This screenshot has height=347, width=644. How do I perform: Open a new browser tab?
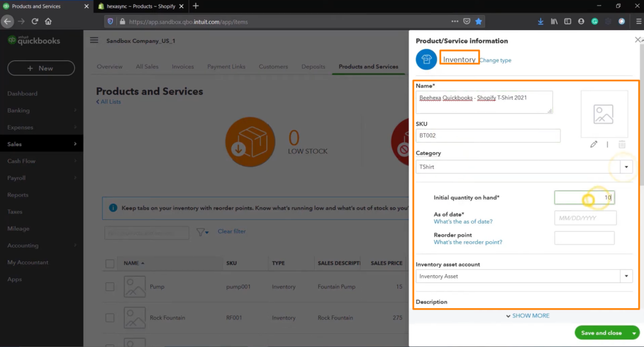point(196,6)
